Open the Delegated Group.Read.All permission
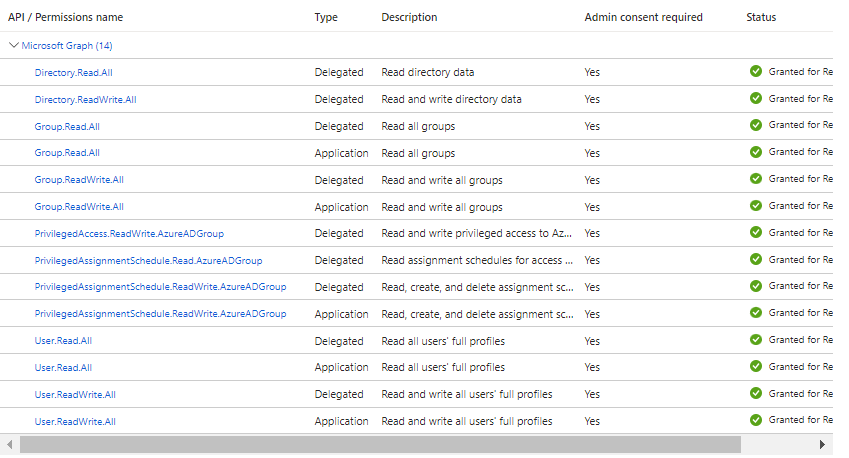Screen dimensions: 849x458 67,127
